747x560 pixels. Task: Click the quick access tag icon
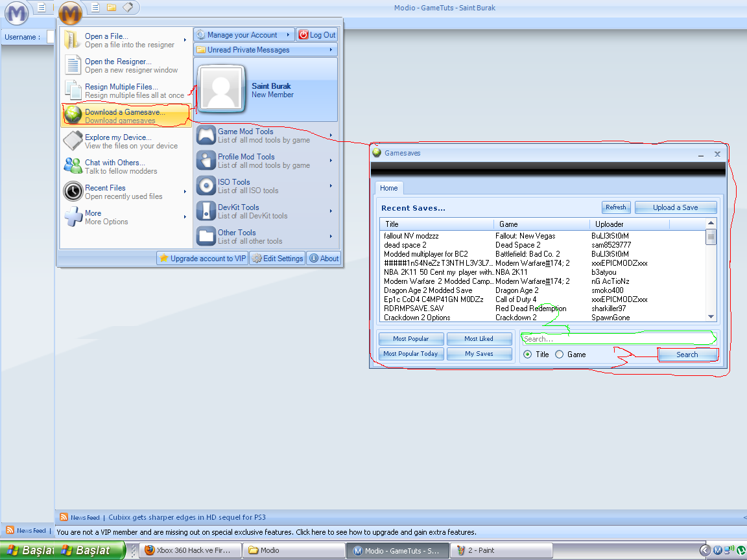(128, 7)
